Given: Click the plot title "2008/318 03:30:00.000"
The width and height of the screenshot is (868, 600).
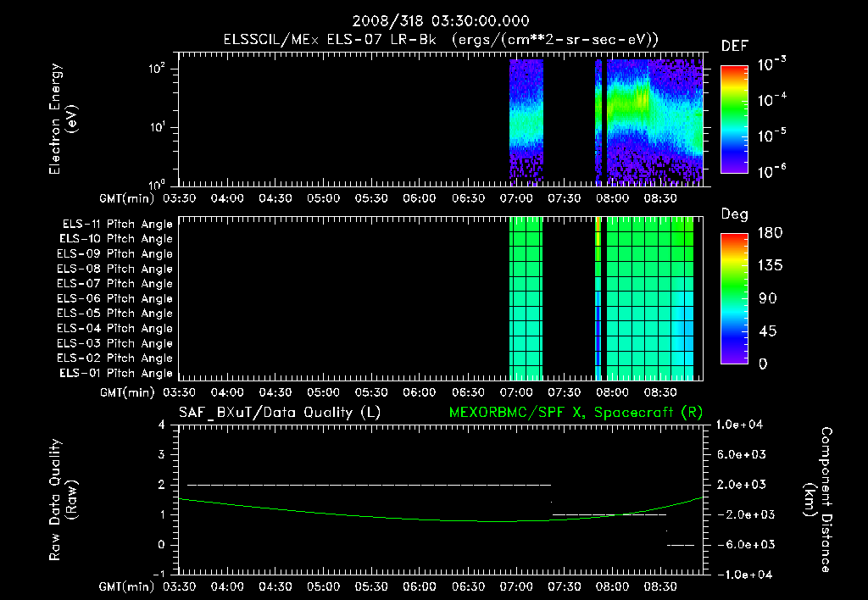Looking at the screenshot, I should pos(441,21).
